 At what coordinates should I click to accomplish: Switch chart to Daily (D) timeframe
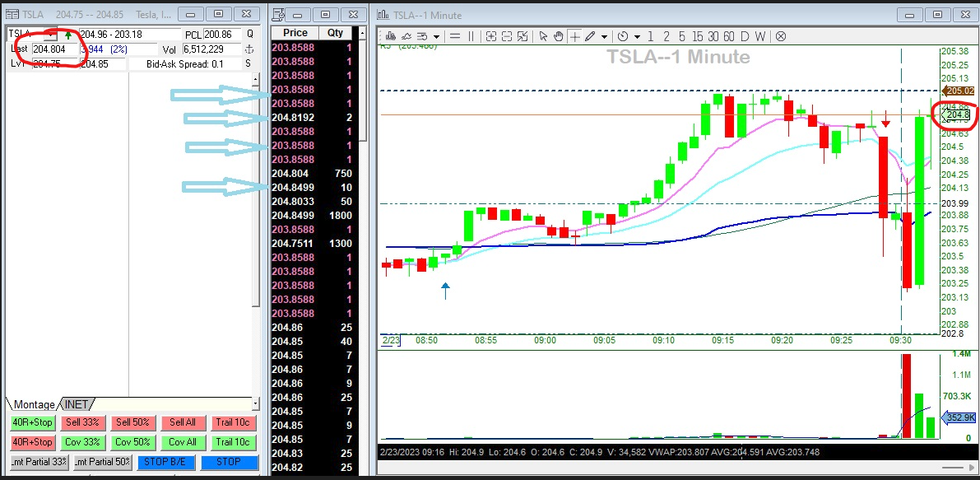(x=745, y=36)
